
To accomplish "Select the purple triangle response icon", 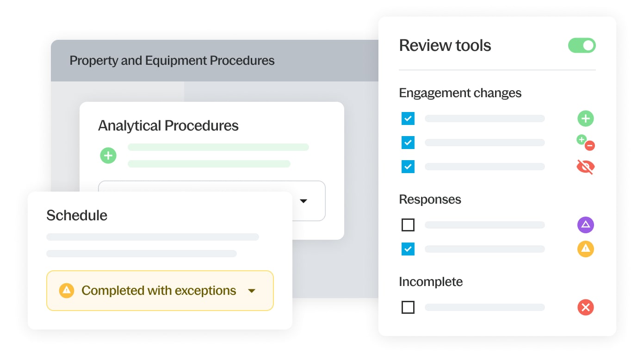I will (585, 224).
